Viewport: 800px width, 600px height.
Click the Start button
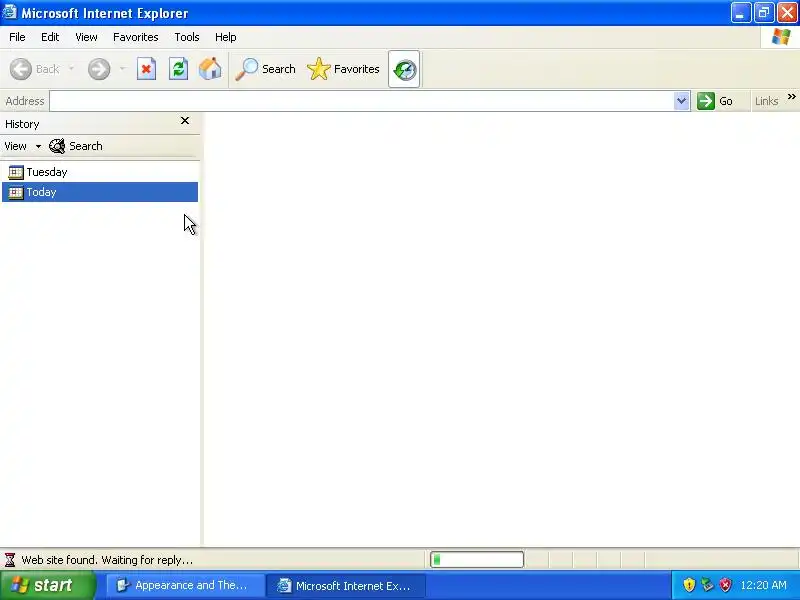click(48, 585)
